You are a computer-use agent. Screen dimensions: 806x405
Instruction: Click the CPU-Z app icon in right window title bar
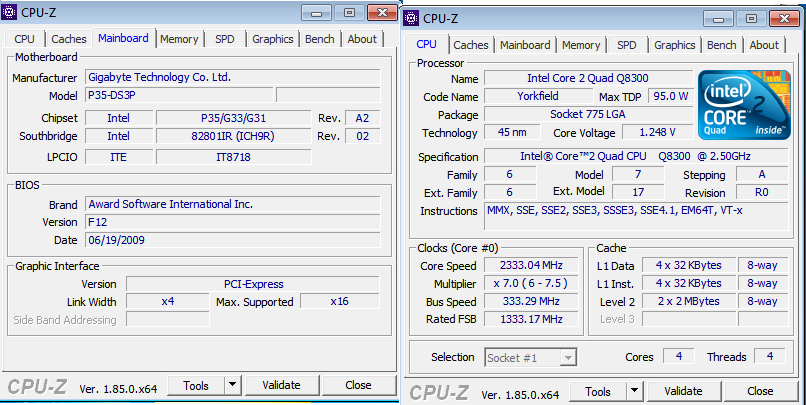click(411, 19)
